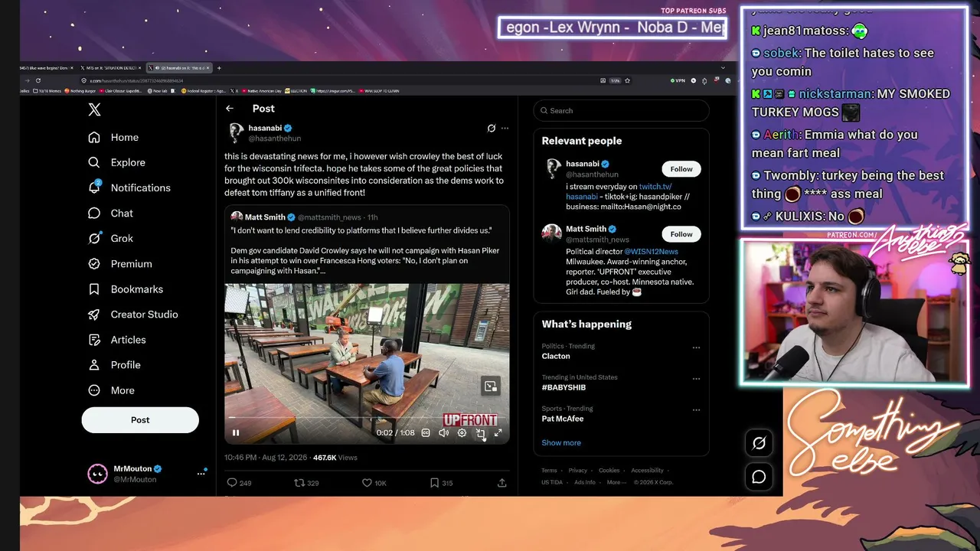Open Creator Studio
The image size is (980, 551).
click(132, 314)
